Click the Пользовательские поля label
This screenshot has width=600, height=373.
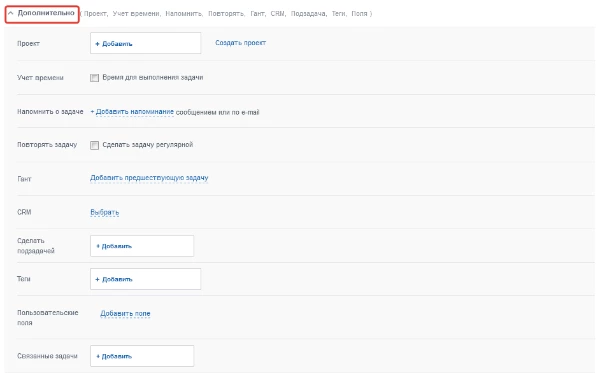47,318
